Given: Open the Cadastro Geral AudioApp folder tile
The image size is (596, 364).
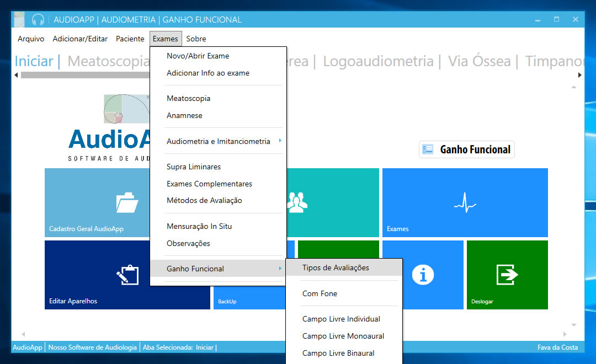Looking at the screenshot, I should [97, 202].
